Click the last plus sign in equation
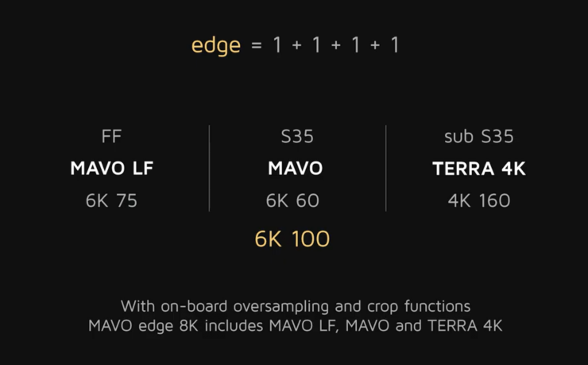 click(374, 45)
